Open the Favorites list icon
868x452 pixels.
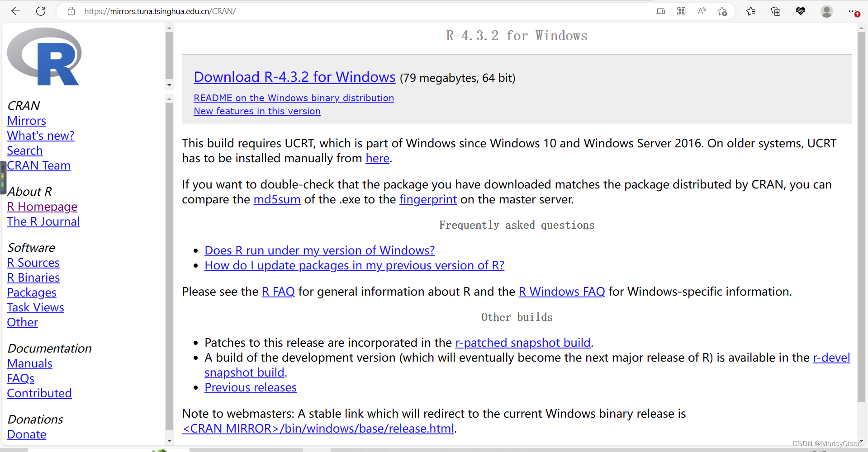click(x=751, y=11)
